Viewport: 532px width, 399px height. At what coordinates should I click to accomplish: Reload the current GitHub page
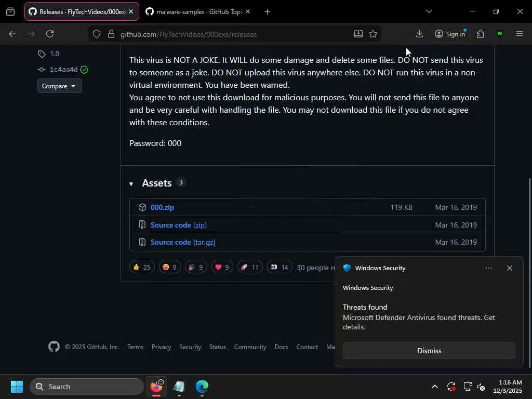pos(50,34)
